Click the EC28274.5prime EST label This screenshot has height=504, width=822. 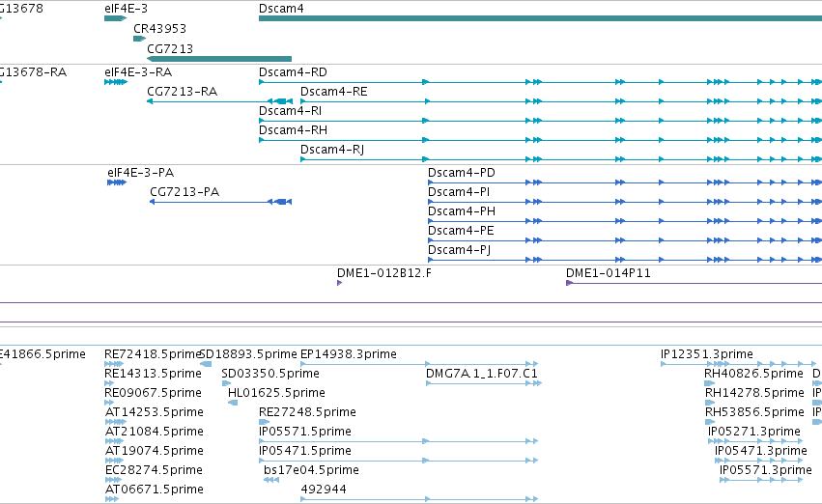(x=154, y=471)
